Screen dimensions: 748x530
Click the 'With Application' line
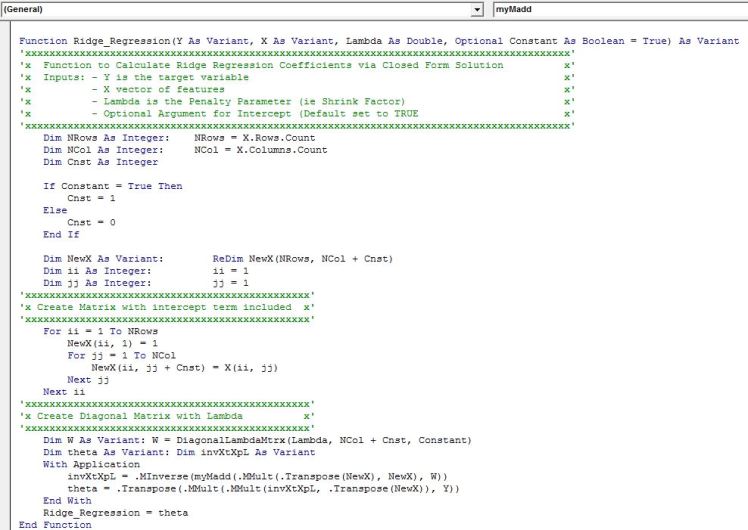(91, 464)
